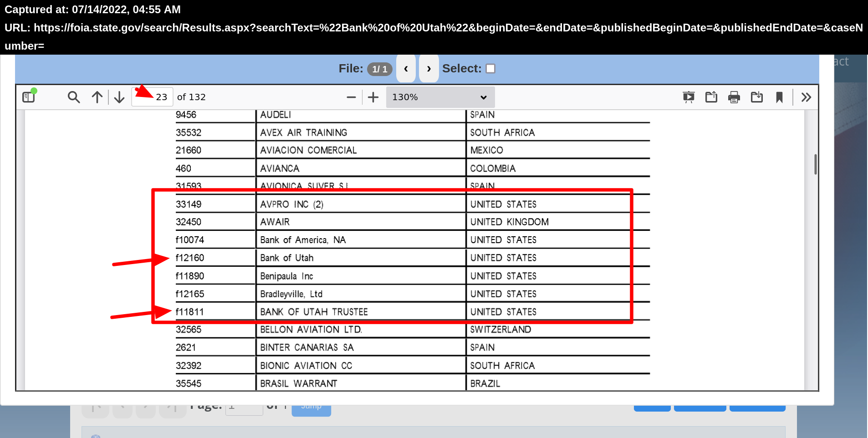Click the SWITZERLAND country cell
The height and width of the screenshot is (438, 868).
pos(500,330)
